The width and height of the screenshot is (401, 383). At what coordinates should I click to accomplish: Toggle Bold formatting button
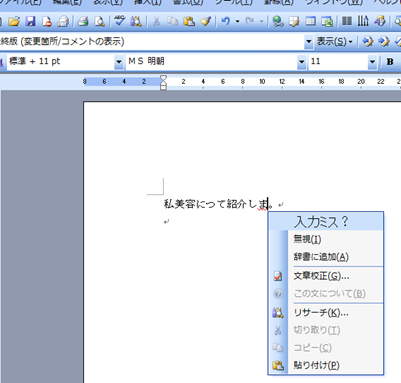[x=390, y=62]
